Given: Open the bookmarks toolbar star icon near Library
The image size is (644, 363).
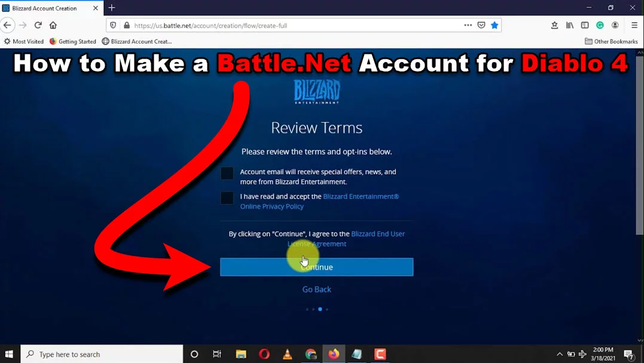Looking at the screenshot, I should tap(554, 26).
